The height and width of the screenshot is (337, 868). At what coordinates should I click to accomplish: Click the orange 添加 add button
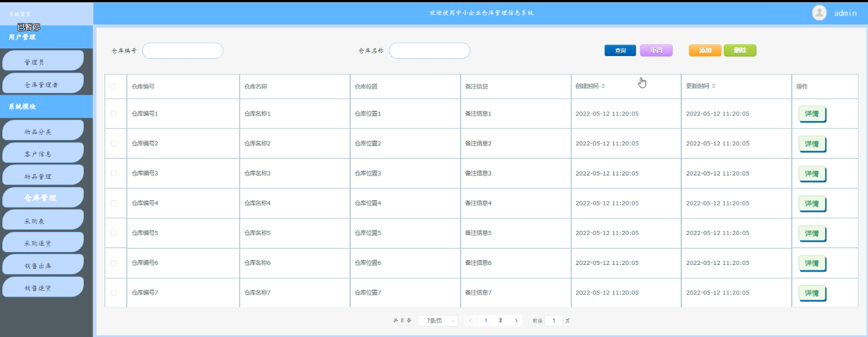tap(705, 51)
